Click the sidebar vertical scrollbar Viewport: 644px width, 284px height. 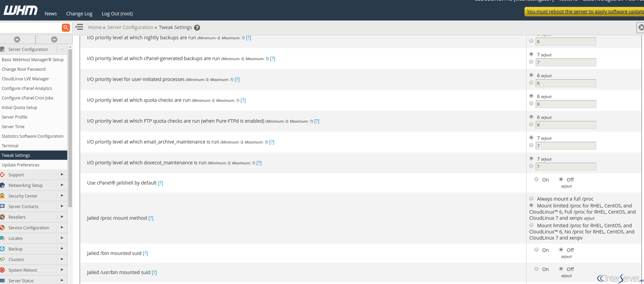pos(70,128)
